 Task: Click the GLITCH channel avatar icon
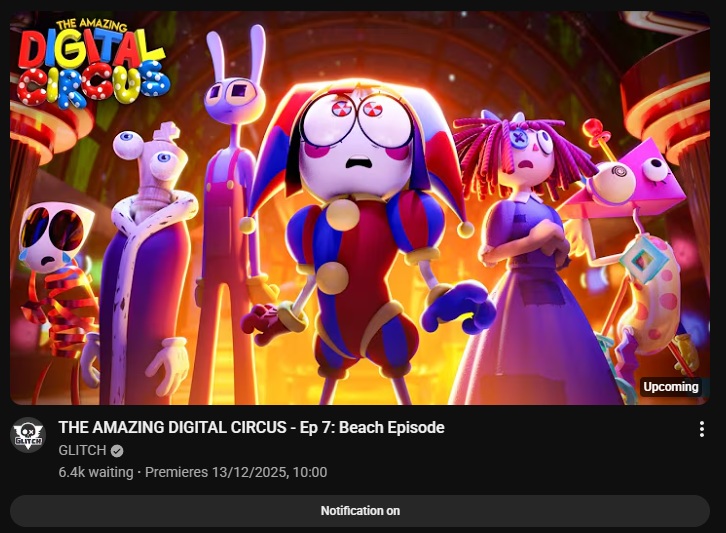[28, 435]
